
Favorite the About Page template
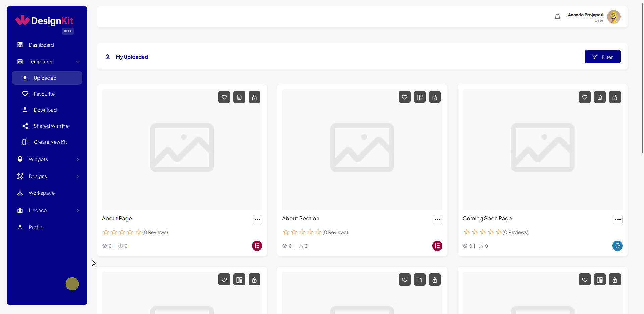(224, 97)
